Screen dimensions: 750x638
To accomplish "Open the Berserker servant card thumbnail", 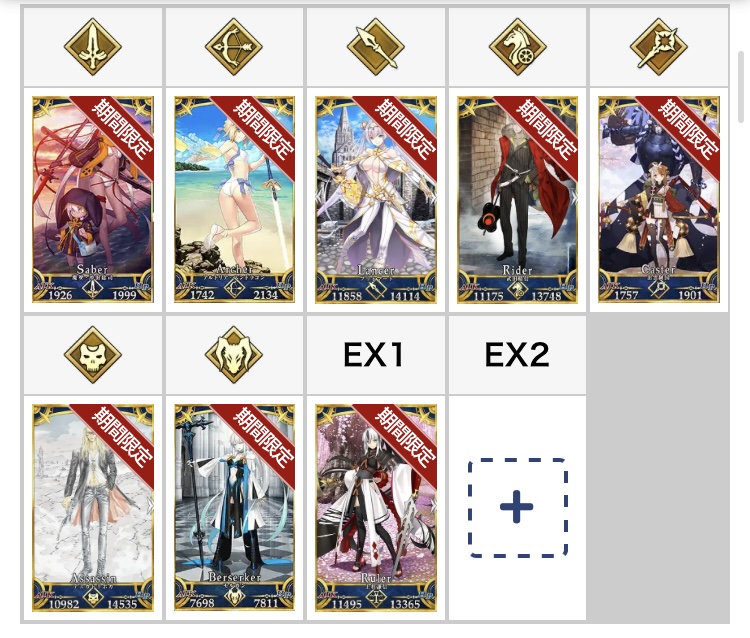I will pyautogui.click(x=234, y=508).
